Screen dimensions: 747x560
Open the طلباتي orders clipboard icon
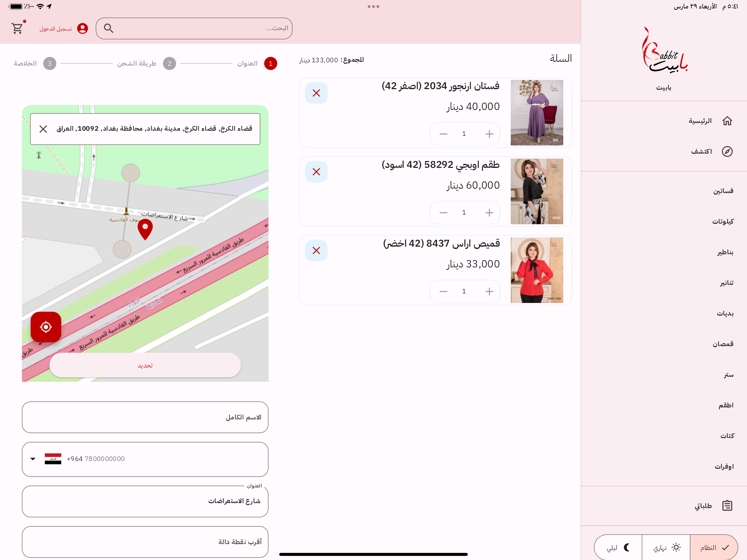coord(727,506)
